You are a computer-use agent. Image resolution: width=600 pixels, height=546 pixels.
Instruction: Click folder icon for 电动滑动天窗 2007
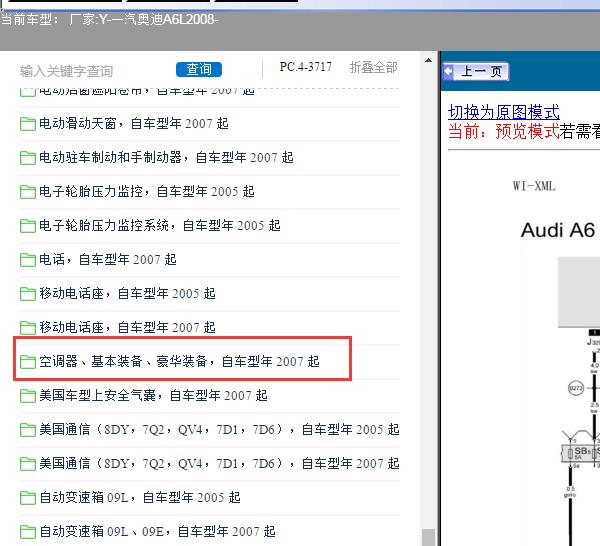28,124
